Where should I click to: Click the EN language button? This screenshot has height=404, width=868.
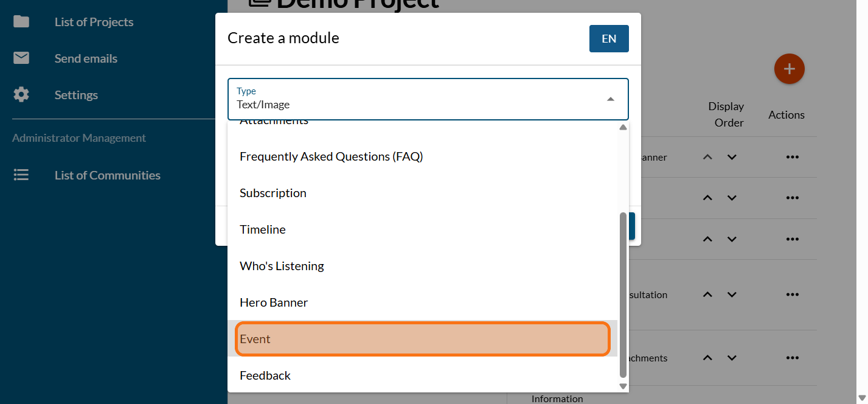point(608,38)
